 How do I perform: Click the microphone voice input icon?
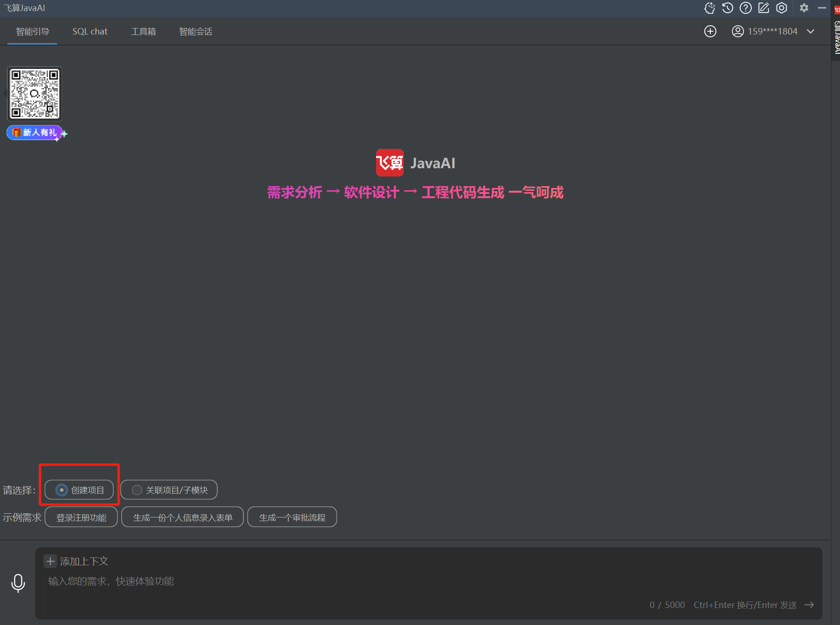coord(18,583)
